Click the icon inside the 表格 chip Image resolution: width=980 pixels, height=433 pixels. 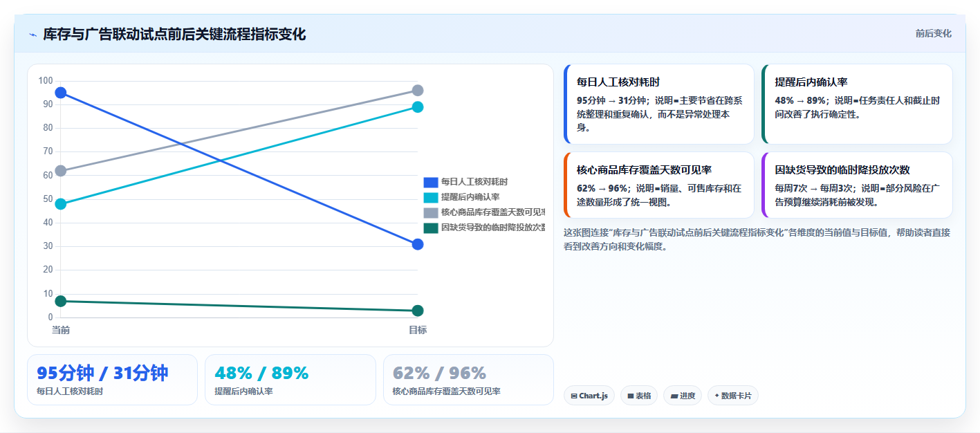pos(631,396)
